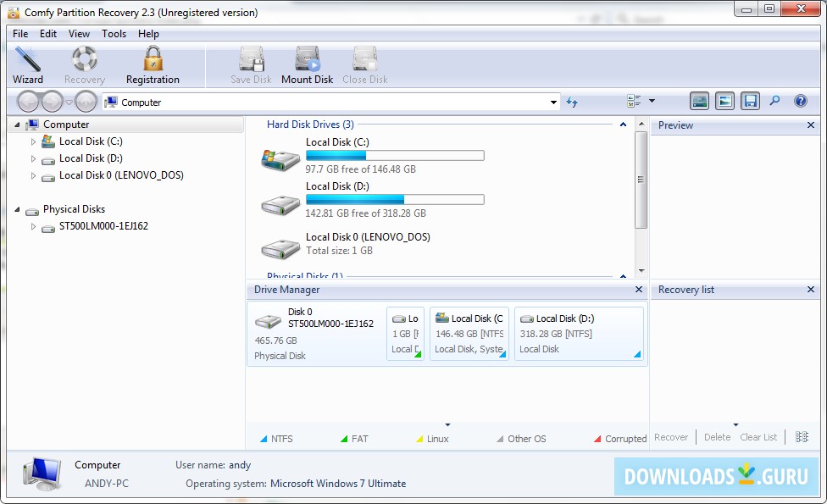This screenshot has width=827, height=504.
Task: Click the green FAT legend marker
Action: [x=344, y=439]
